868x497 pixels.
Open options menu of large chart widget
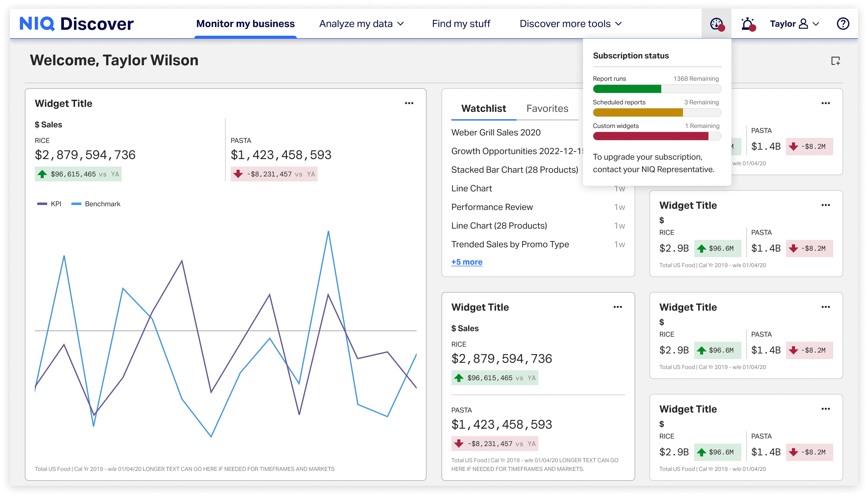409,103
